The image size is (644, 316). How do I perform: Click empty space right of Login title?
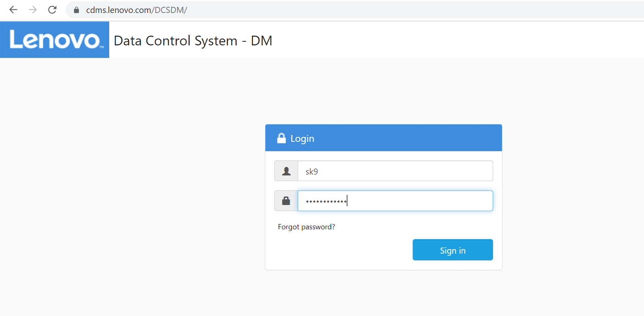tap(405, 138)
